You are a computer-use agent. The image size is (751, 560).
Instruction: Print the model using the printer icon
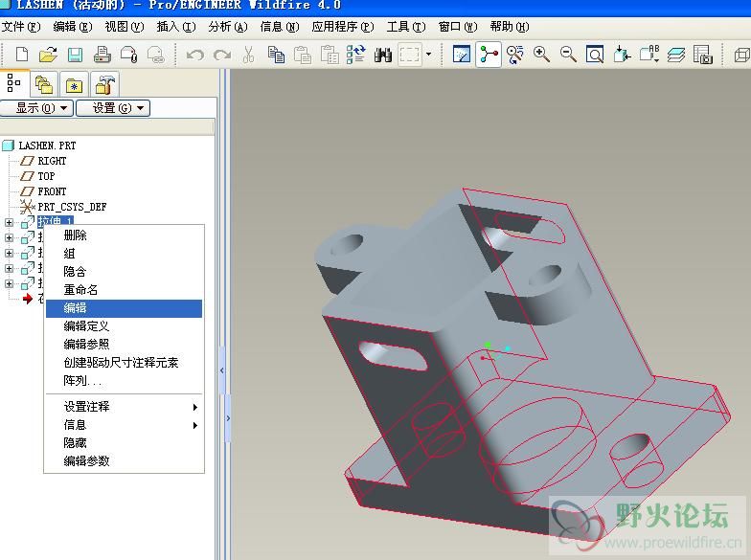point(102,55)
